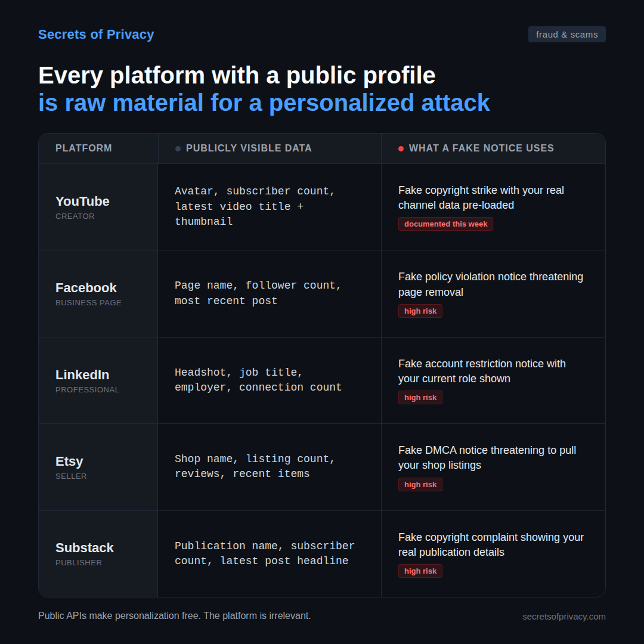Click 'Shop name, listing count, reviews, recent items'
The image size is (644, 644).
(255, 466)
